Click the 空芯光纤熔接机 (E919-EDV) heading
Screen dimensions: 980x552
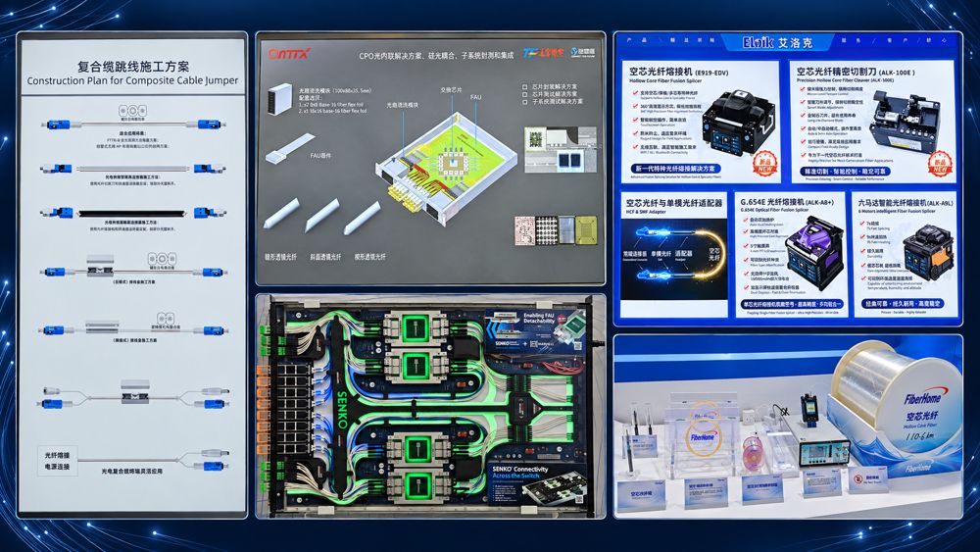(x=678, y=72)
